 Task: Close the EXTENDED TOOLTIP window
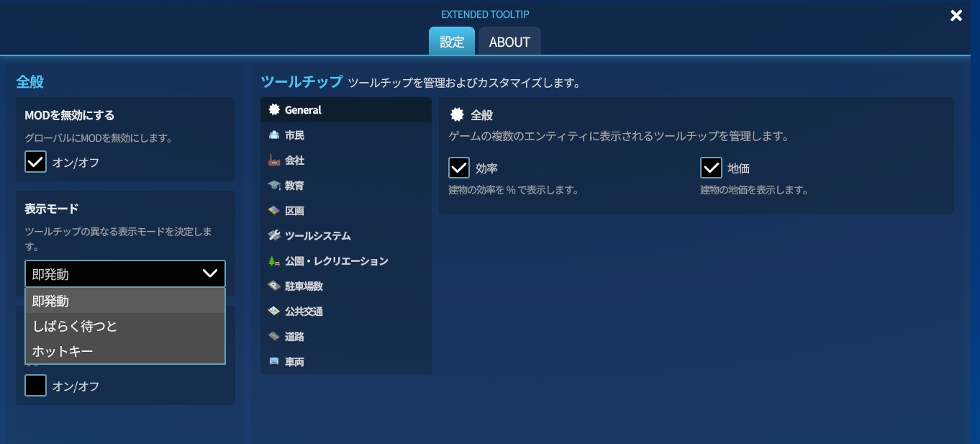pos(956,15)
